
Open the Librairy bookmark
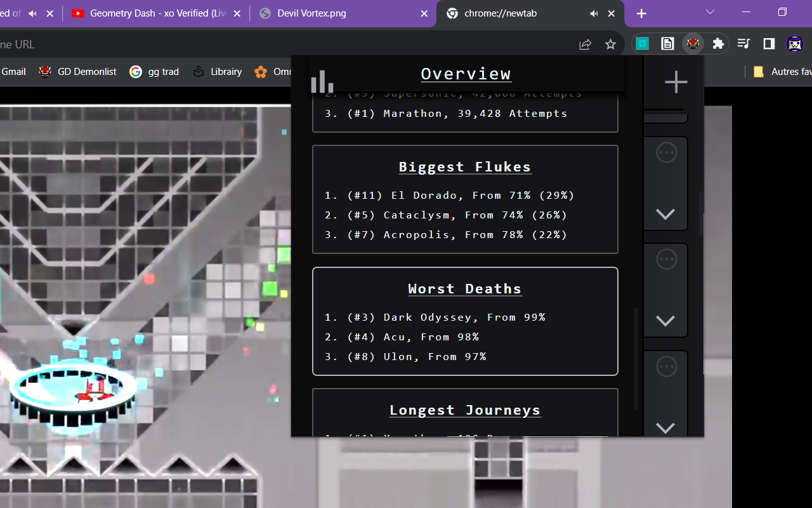coord(218,72)
